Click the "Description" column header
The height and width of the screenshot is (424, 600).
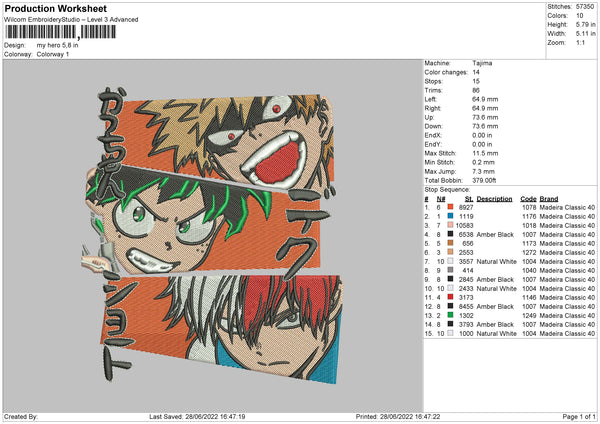coord(494,199)
